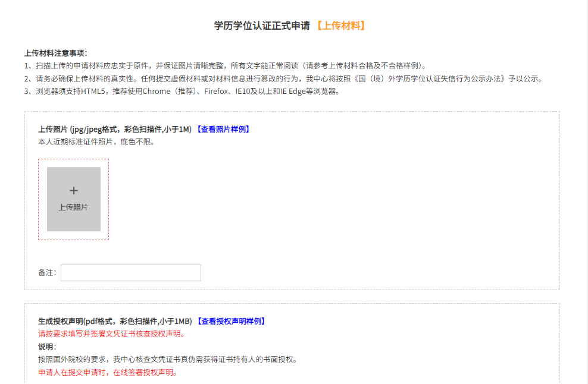Screen dimensions: 588x384
Task: Select the 上传材料注意事项 heading
Action: [56, 53]
